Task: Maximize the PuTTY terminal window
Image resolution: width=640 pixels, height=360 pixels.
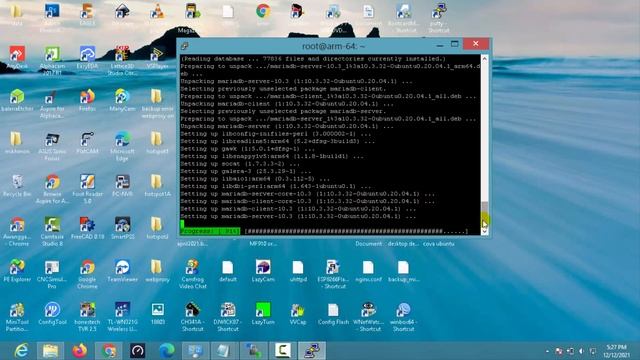Action: coord(455,44)
